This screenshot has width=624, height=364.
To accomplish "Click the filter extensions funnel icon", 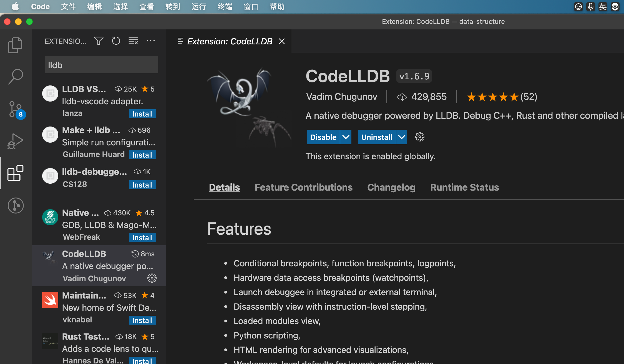I will point(99,41).
